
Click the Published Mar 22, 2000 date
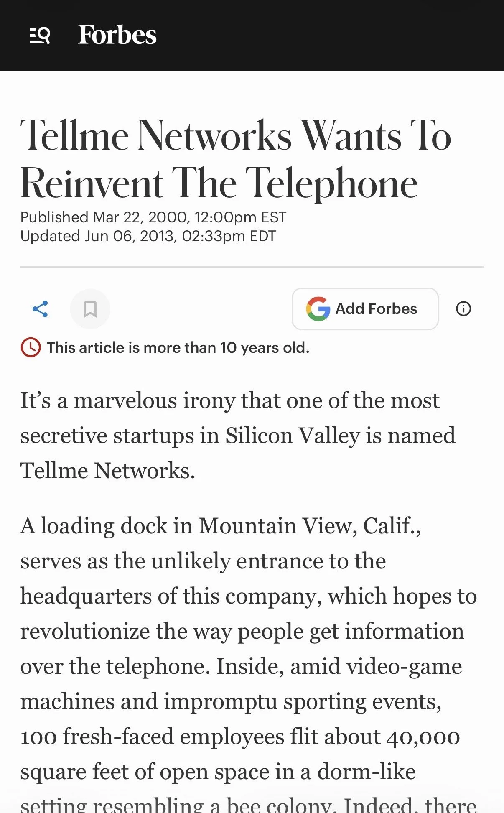[x=153, y=217]
